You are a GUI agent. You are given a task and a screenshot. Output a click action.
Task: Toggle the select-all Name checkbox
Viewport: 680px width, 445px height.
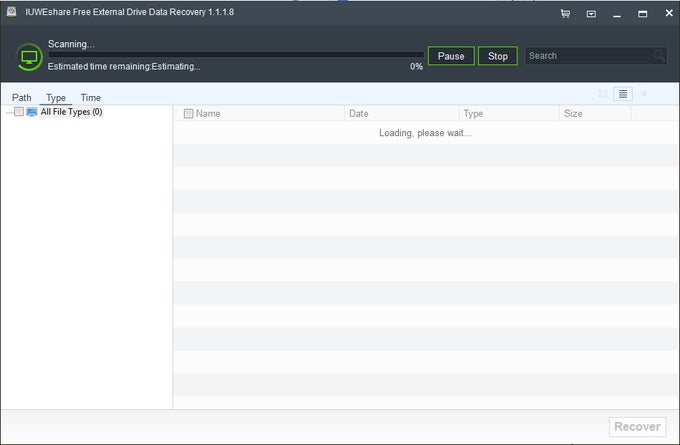[x=188, y=114]
